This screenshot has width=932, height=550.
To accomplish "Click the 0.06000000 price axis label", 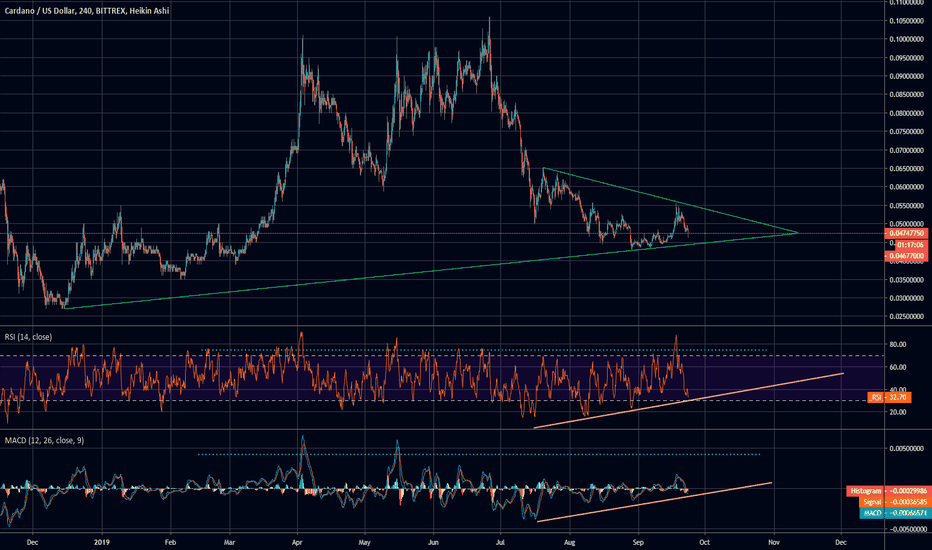I will [906, 187].
